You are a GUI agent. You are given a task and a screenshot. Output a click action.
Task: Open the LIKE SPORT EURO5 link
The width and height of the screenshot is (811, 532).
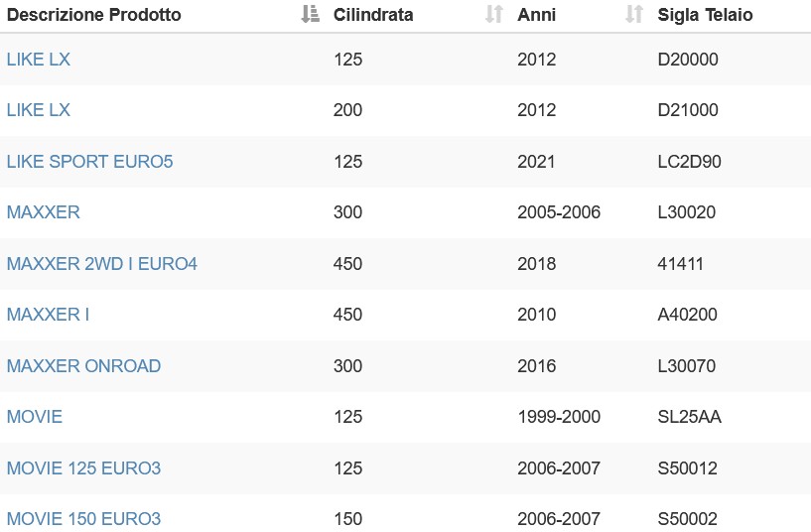coord(89,162)
